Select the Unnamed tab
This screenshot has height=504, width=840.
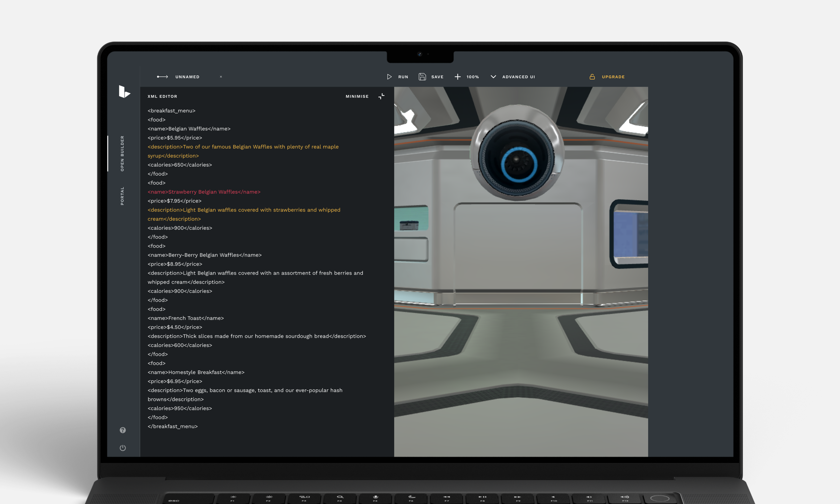pyautogui.click(x=187, y=77)
